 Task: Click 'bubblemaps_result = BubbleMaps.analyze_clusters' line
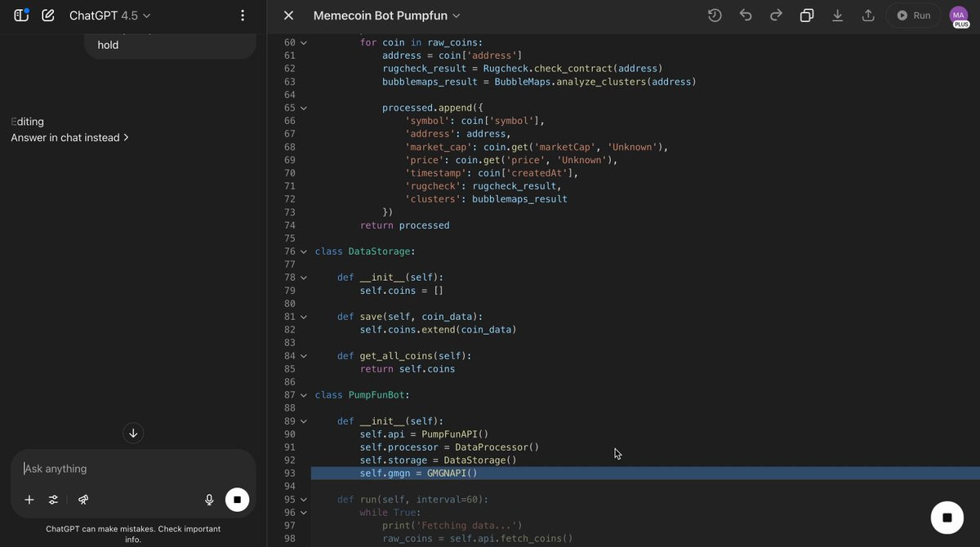[x=539, y=82]
